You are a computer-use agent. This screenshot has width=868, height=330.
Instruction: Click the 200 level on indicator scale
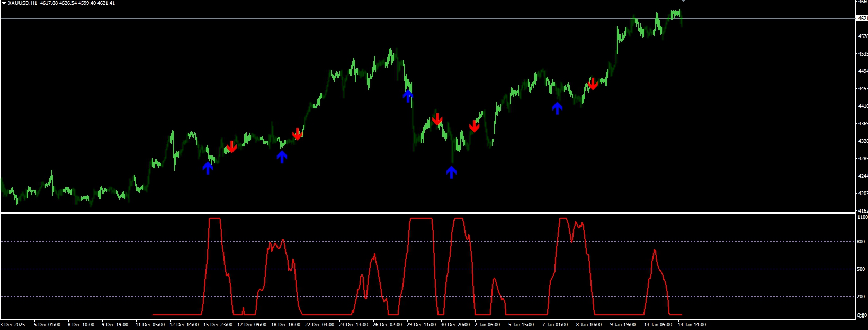coord(862,297)
